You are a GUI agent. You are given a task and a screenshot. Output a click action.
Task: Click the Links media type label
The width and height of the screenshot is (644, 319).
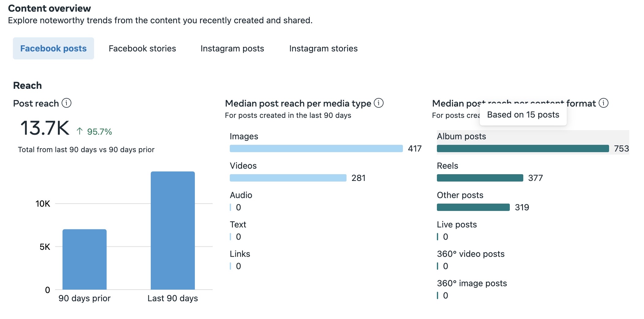coord(240,254)
